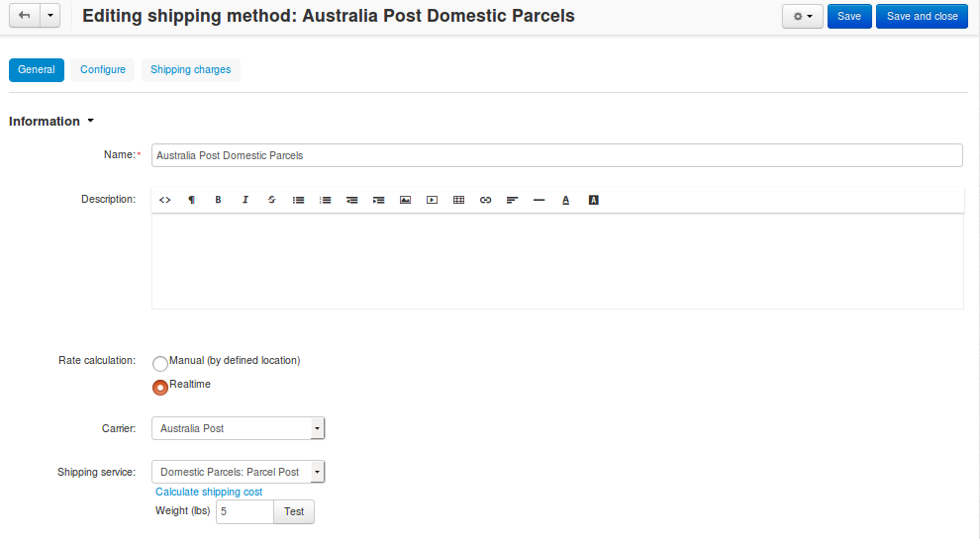
Task: Open the font color picker
Action: (x=565, y=200)
